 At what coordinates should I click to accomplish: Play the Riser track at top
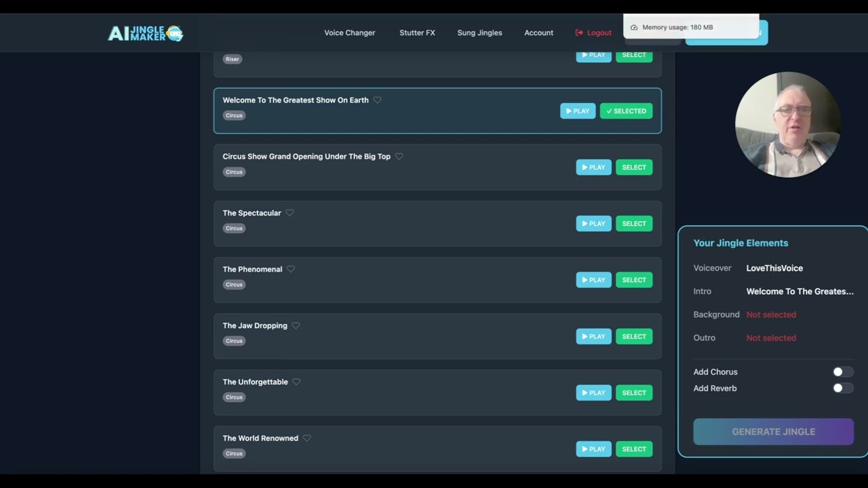tap(593, 56)
